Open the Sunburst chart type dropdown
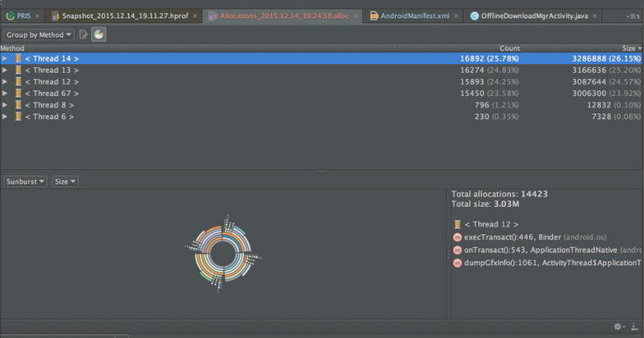 (x=25, y=181)
